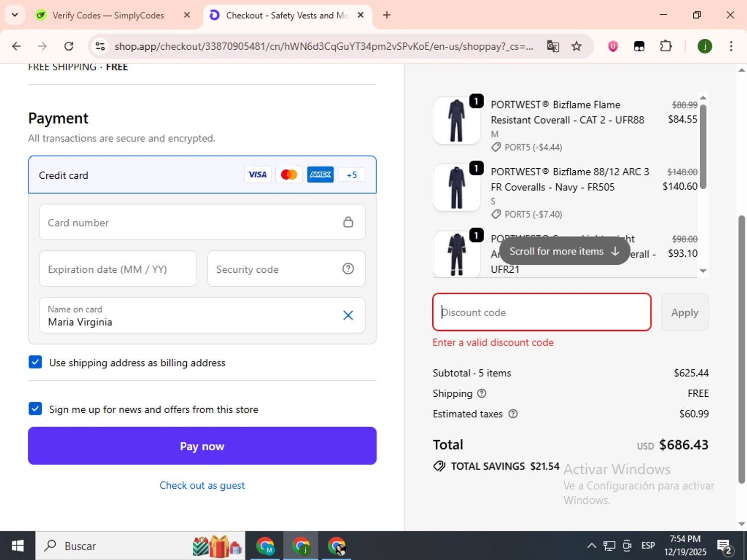747x560 pixels.
Task: Open the notifications center icon
Action: (x=725, y=546)
